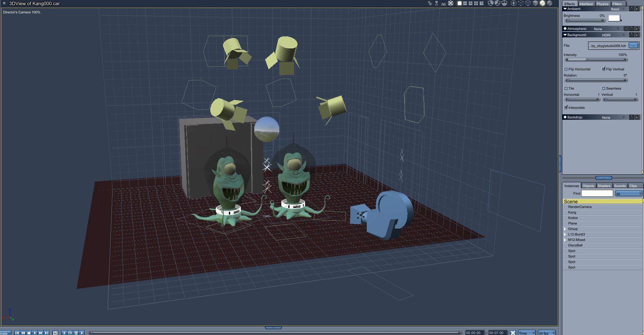Uncheck the Interpolate checkbox
This screenshot has height=335, width=644.
566,108
